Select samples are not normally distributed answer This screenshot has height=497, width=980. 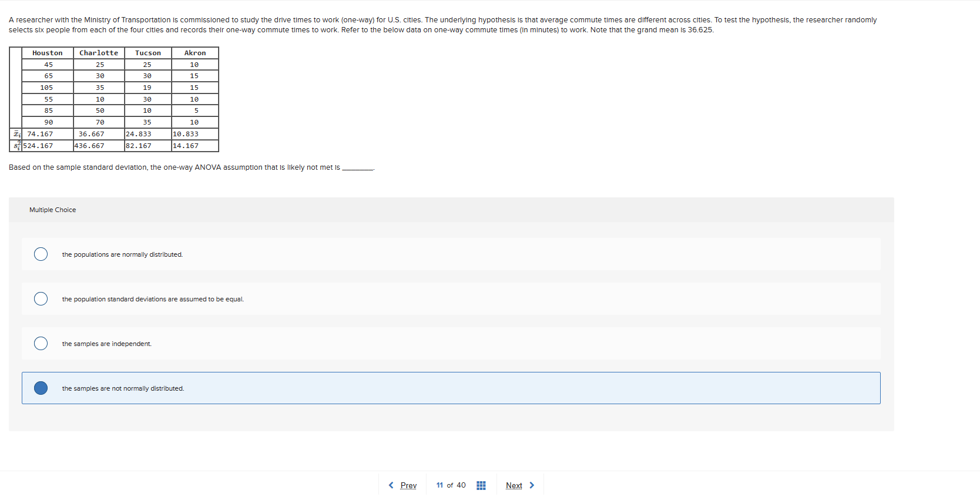click(41, 388)
